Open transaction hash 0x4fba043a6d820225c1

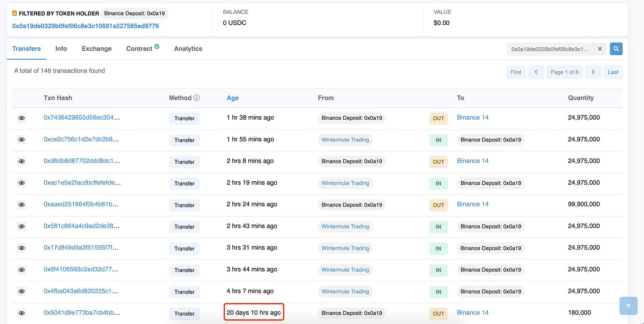pos(82,291)
